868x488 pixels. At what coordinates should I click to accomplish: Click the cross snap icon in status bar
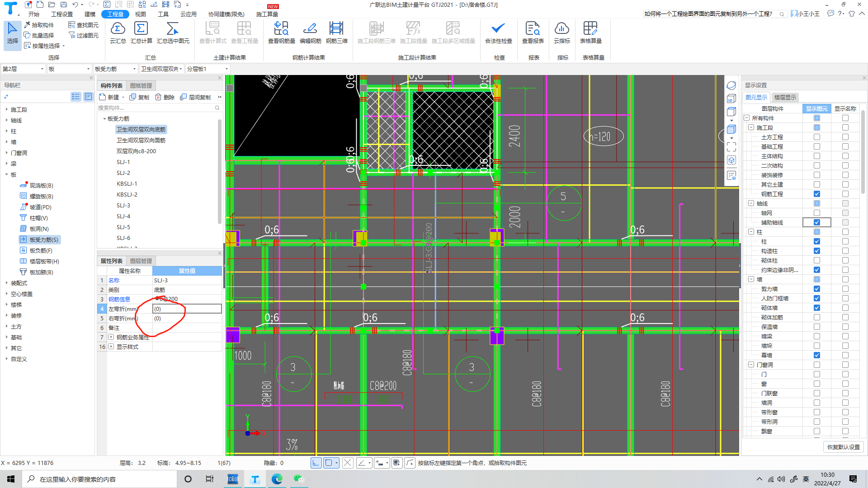pos(347,463)
